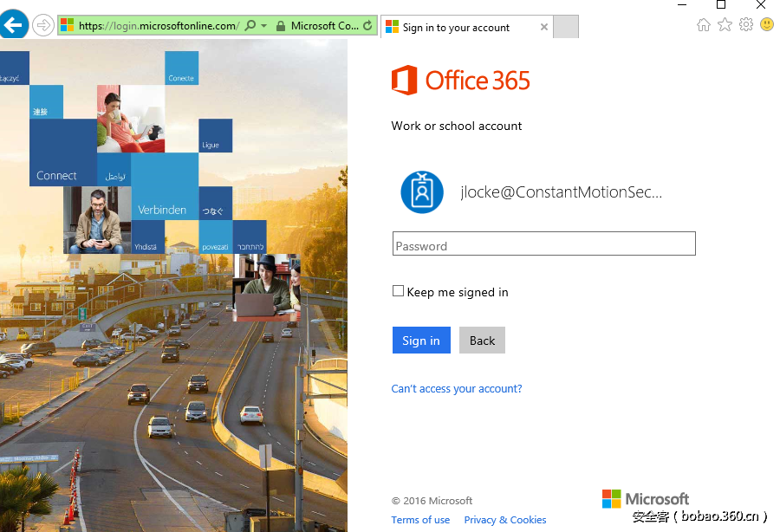
Task: Click the browser Back arrow button
Action: 13,24
